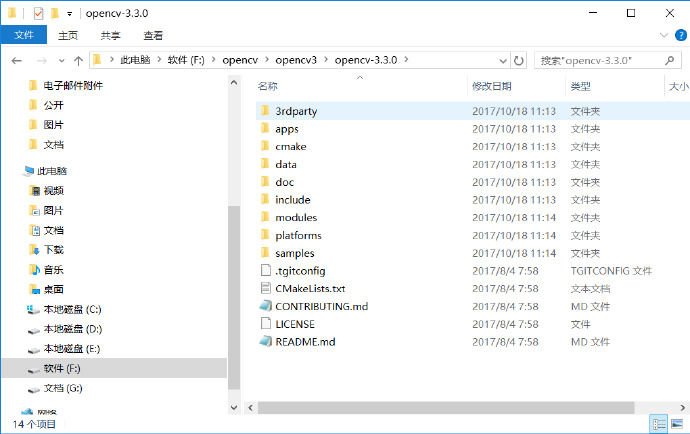Screen dimensions: 690x434
Task: Switch to details view layout
Action: [659, 424]
